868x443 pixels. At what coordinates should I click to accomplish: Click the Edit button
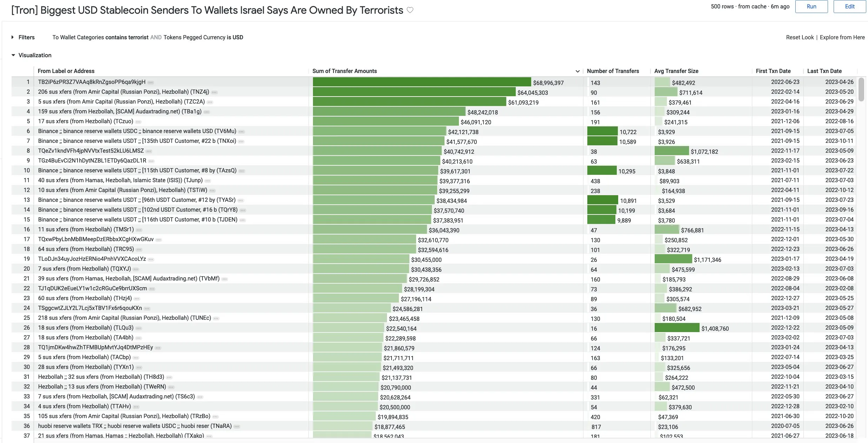(849, 6)
